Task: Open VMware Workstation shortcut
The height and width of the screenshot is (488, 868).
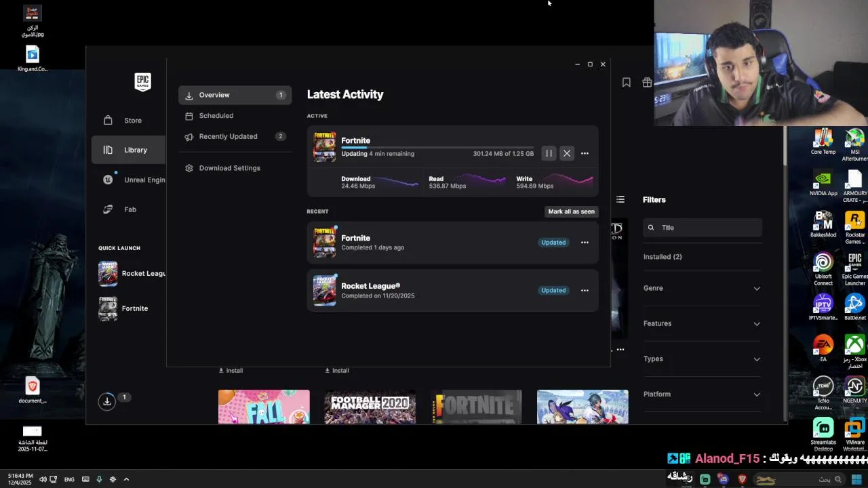Action: (854, 434)
